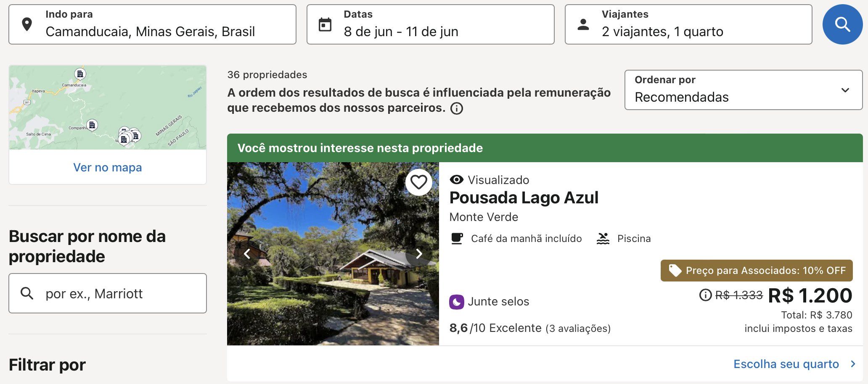Click the blue search magnifier button
The height and width of the screenshot is (384, 868).
[x=842, y=24]
